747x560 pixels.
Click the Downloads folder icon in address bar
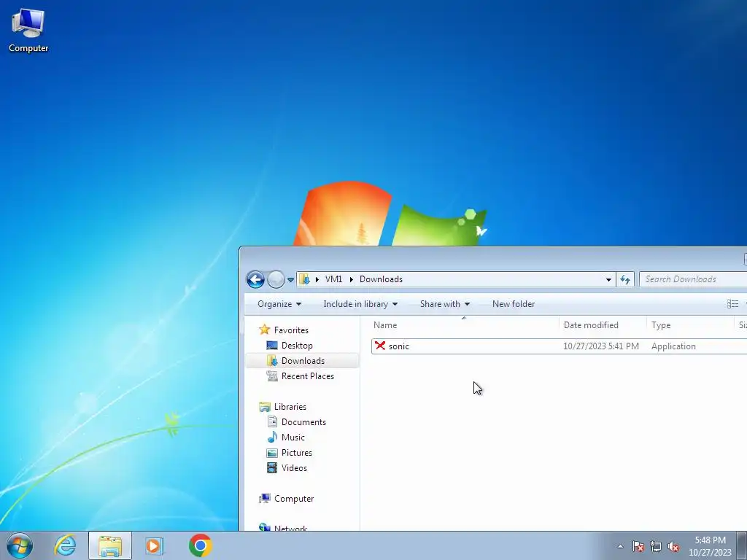click(x=305, y=279)
